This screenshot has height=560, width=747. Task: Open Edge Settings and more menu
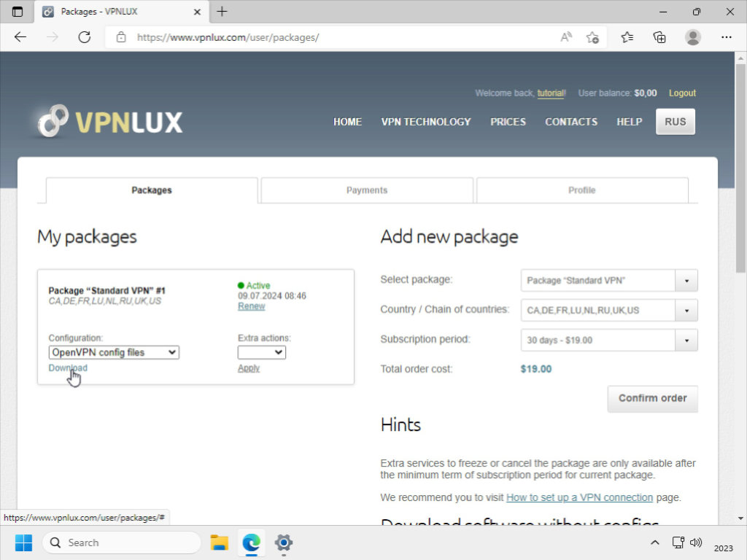(x=726, y=37)
